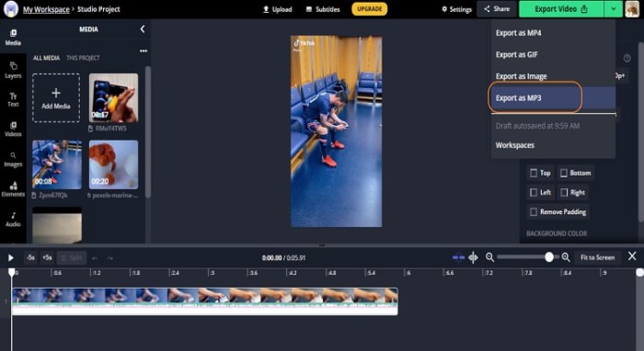Viewport: 644px width, 351px height.
Task: Click the zoom in magnifier icon
Action: (566, 257)
